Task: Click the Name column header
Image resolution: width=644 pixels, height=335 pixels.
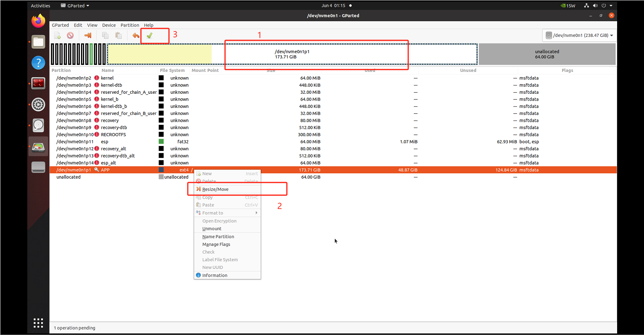Action: [x=108, y=70]
